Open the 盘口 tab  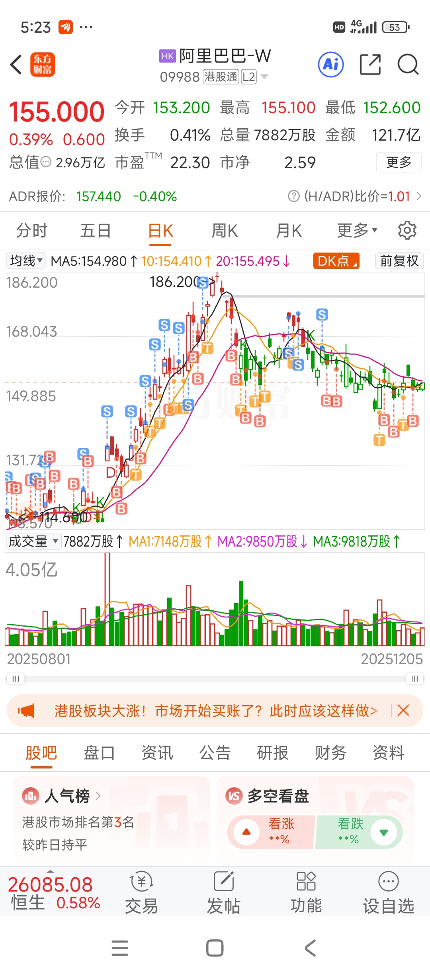tap(99, 753)
